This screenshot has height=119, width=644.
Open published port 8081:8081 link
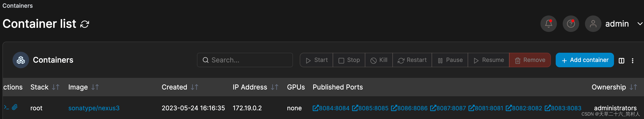(x=486, y=108)
